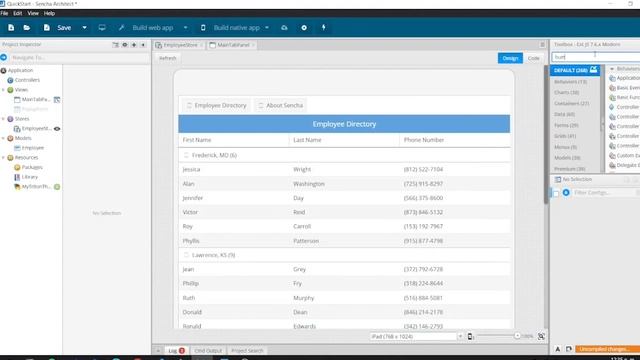Click the green badge beside MyEditorTheme
640x360 pixels.
57,187
